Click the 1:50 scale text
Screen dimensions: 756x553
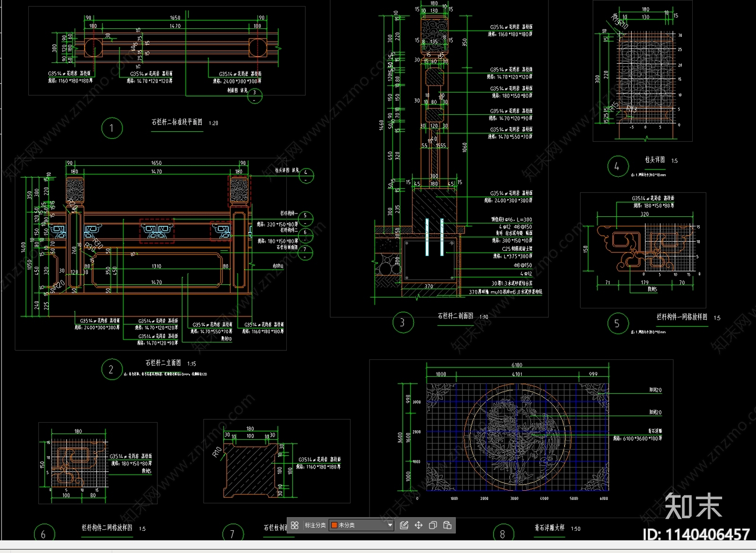tap(576, 528)
